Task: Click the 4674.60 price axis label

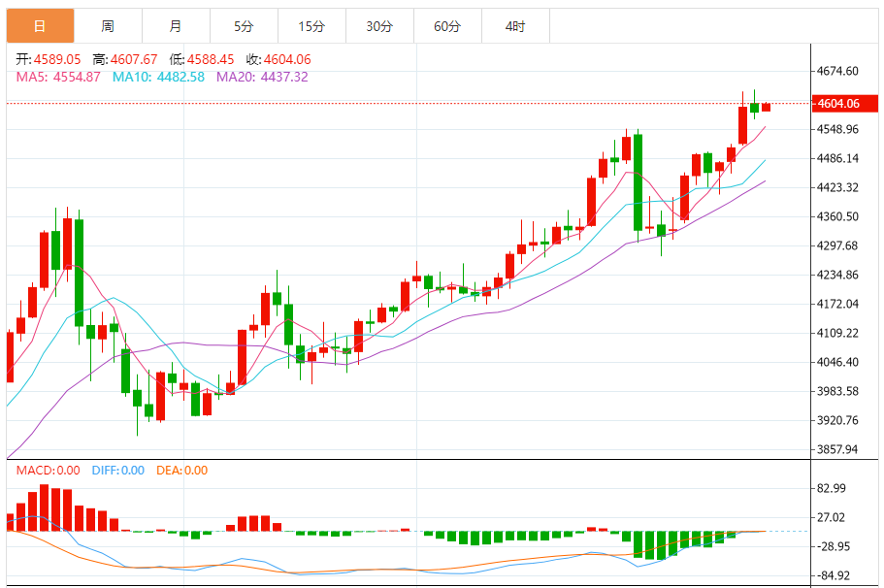Action: tap(838, 71)
